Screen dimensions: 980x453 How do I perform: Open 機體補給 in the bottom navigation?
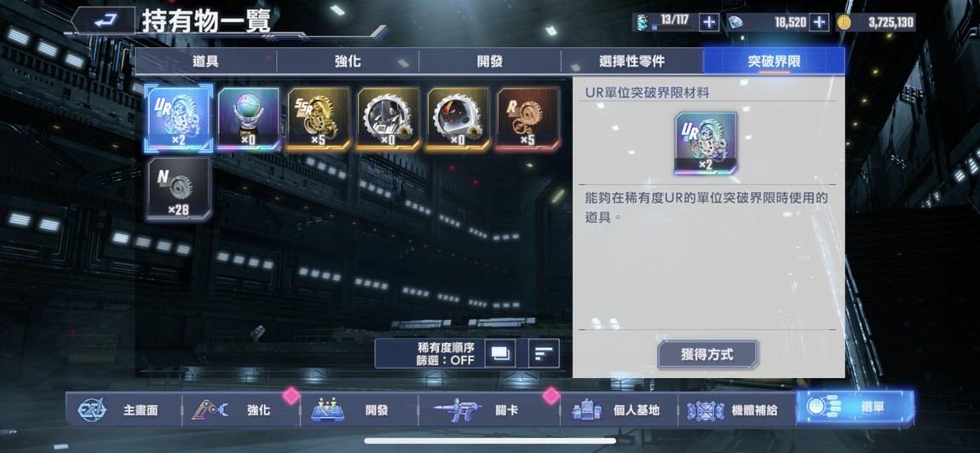(736, 409)
